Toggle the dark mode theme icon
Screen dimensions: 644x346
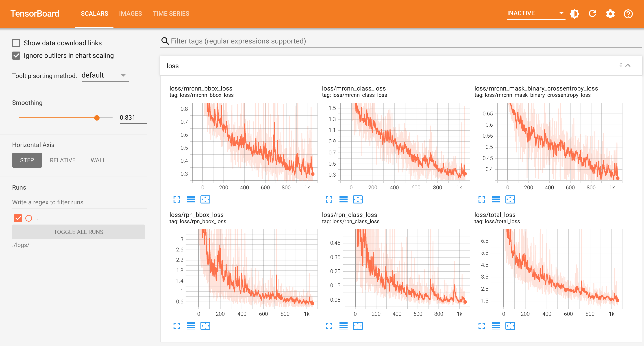point(574,13)
